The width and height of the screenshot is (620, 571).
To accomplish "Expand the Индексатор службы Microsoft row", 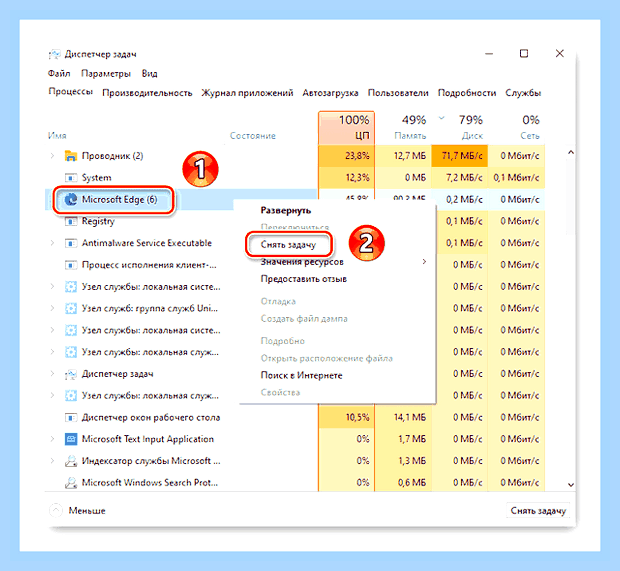I will point(52,461).
